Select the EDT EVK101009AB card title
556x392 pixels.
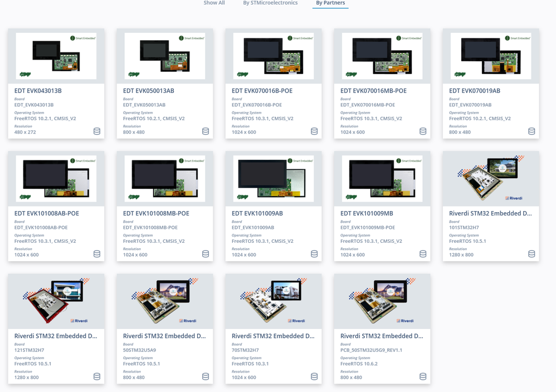(x=257, y=213)
